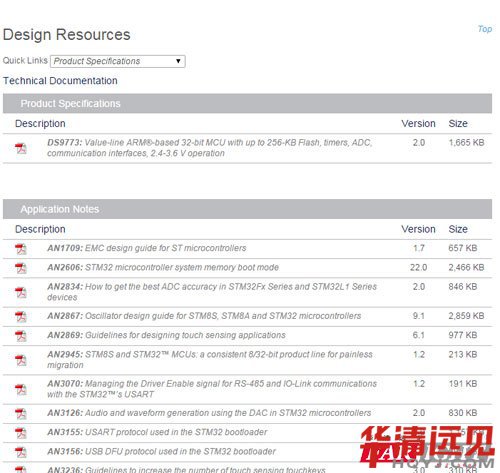Viewport: 500px width, 473px height.
Task: Open AN3155 USART protocol bootloader link
Action: click(157, 432)
